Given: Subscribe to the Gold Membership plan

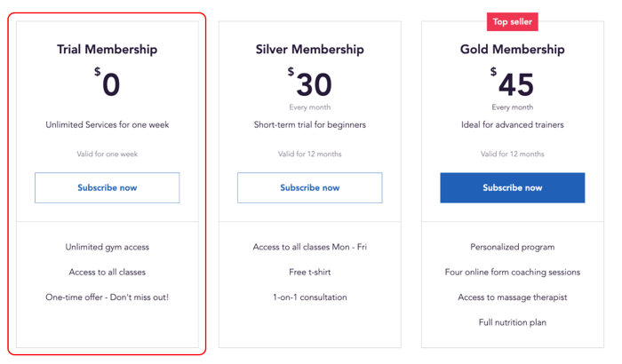Looking at the screenshot, I should click(x=512, y=187).
